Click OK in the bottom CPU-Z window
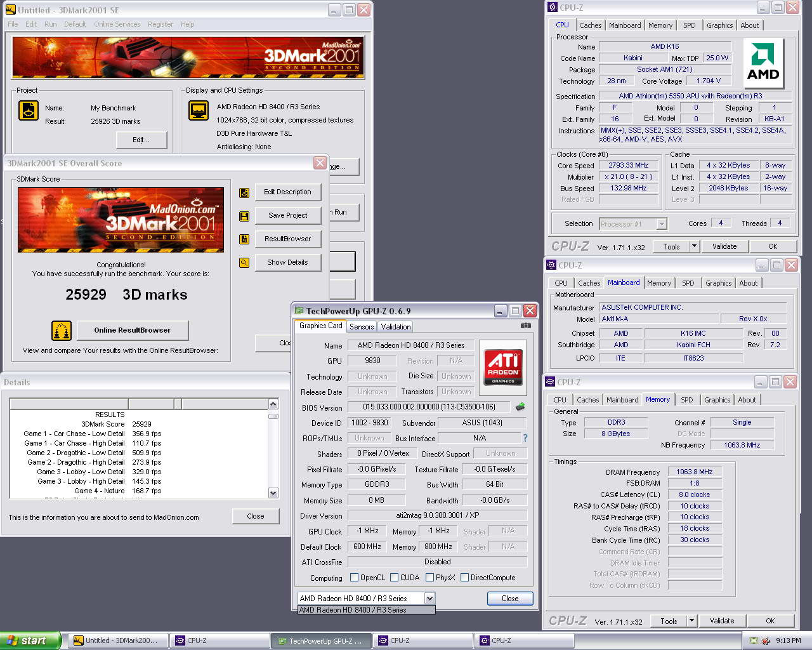 [x=770, y=621]
